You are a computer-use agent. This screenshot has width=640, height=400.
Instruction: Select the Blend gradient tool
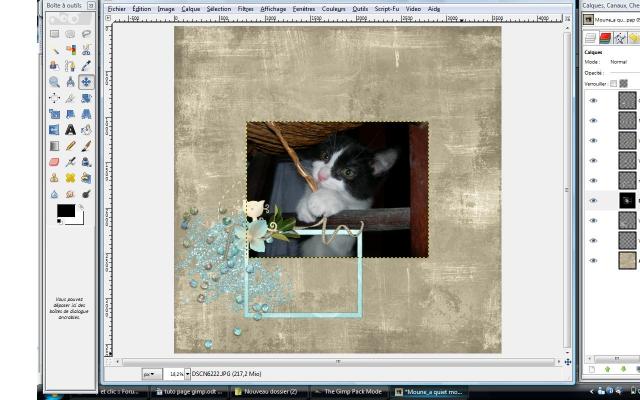54,146
